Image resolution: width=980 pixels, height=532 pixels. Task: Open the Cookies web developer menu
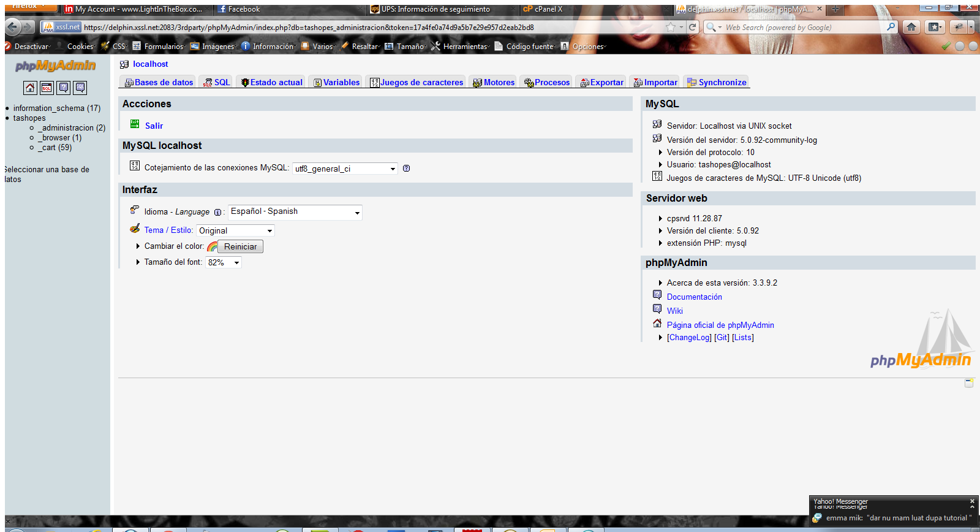(77, 46)
